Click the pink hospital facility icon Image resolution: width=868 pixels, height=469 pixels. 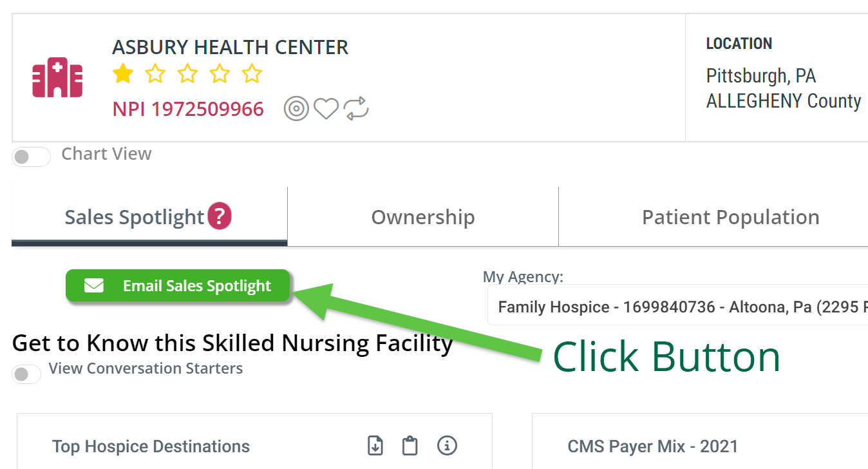click(57, 78)
